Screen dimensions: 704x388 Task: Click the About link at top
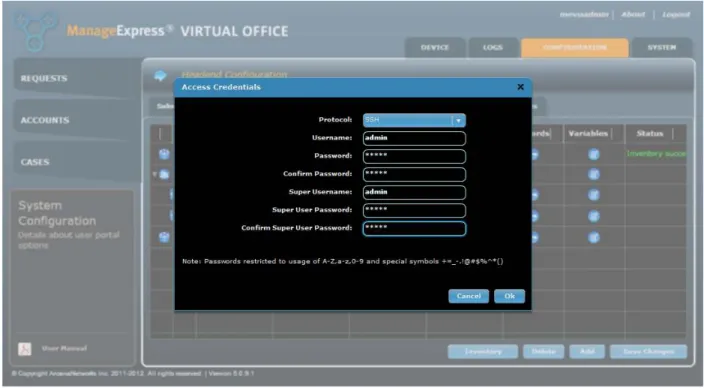(x=633, y=14)
